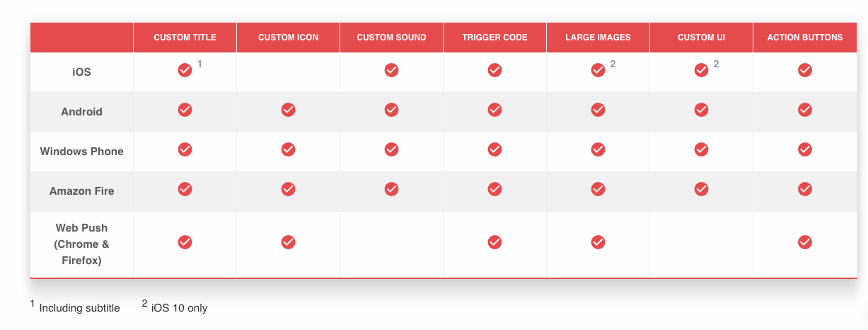Click the 'iOS 10 only' footnote text
The height and width of the screenshot is (330, 868).
click(179, 308)
